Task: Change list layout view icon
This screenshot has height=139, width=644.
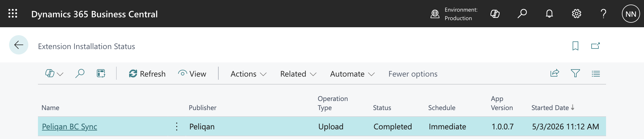Action: pyautogui.click(x=596, y=74)
